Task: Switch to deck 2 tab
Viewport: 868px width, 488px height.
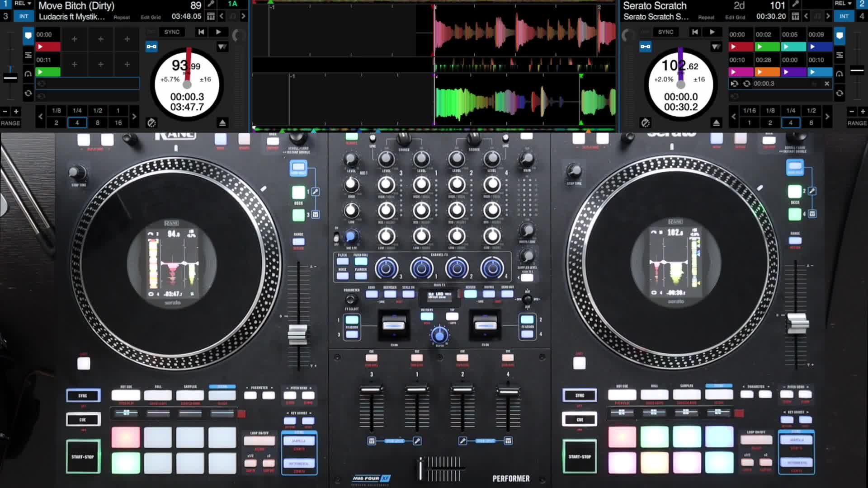Action: pos(862,4)
